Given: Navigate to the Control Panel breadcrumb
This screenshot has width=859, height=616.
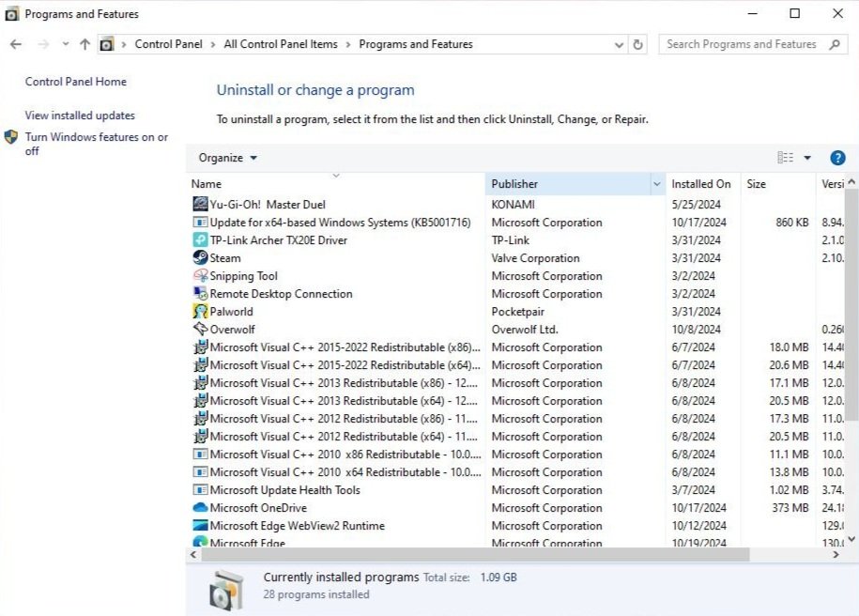Looking at the screenshot, I should pyautogui.click(x=168, y=44).
